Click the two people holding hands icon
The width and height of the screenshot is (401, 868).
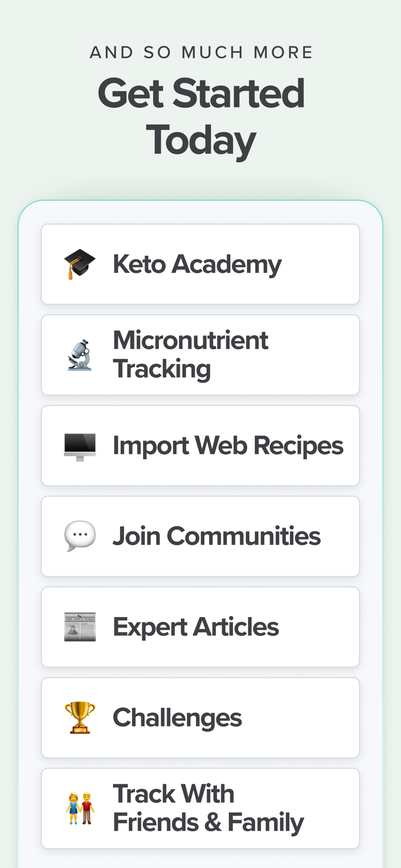coord(80,809)
